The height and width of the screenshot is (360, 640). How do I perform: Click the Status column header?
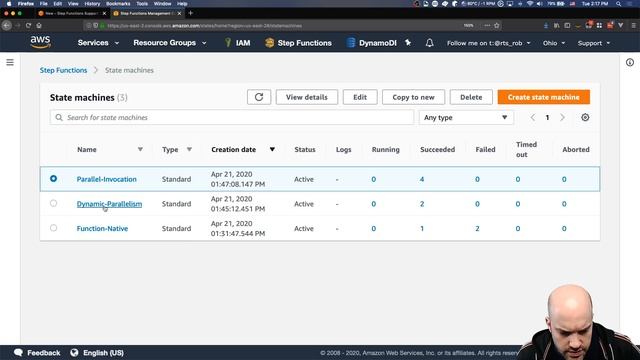pos(305,149)
